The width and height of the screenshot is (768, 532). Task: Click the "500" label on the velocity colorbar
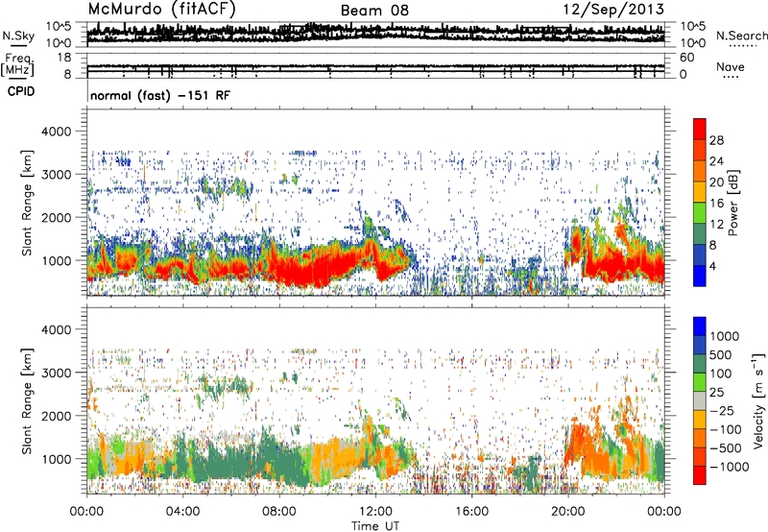coord(721,354)
